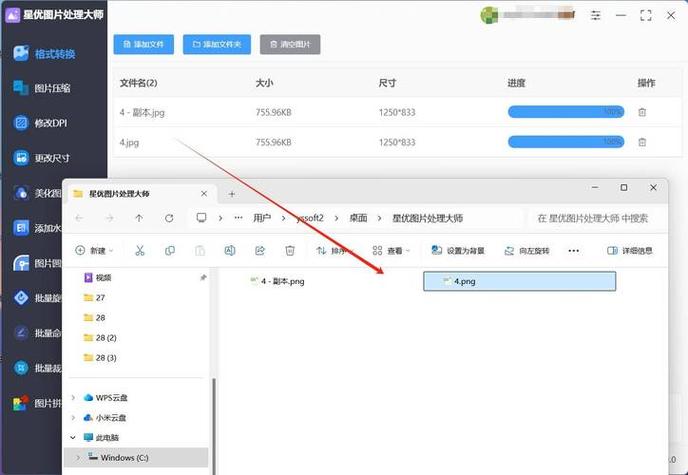Image resolution: width=688 pixels, height=475 pixels.
Task: Click the 添加文件 button
Action: click(143, 44)
